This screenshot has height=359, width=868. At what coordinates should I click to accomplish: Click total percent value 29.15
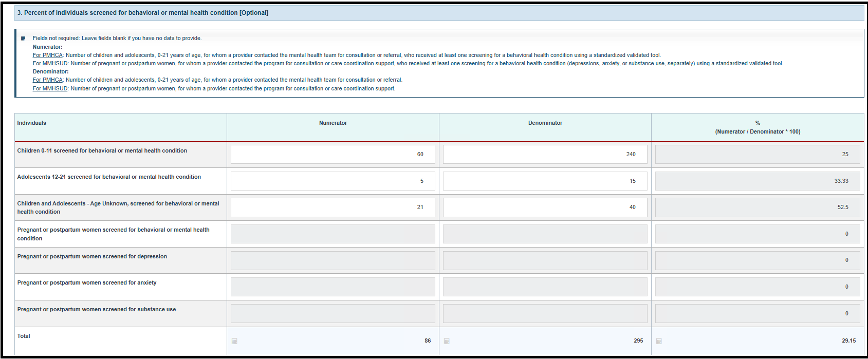[849, 341]
